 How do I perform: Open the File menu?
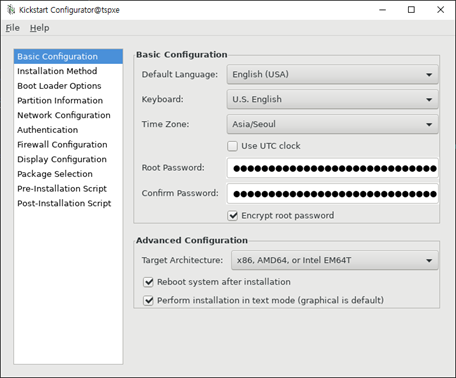[13, 28]
